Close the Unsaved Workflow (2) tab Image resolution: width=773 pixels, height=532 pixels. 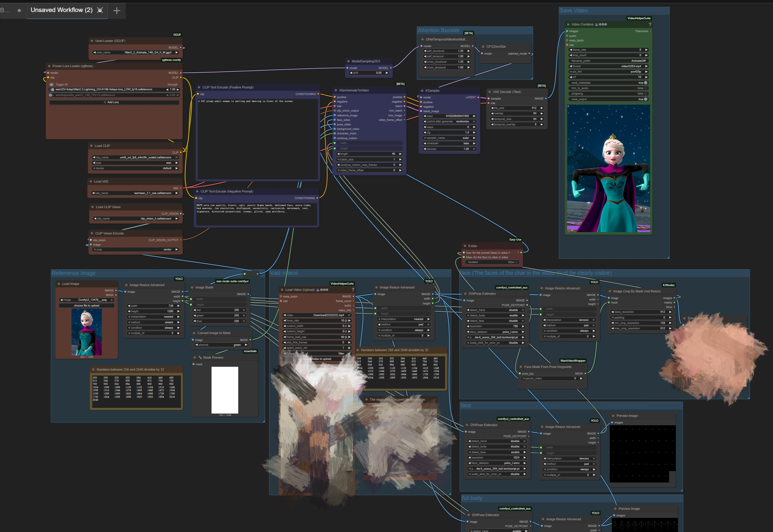pos(100,10)
